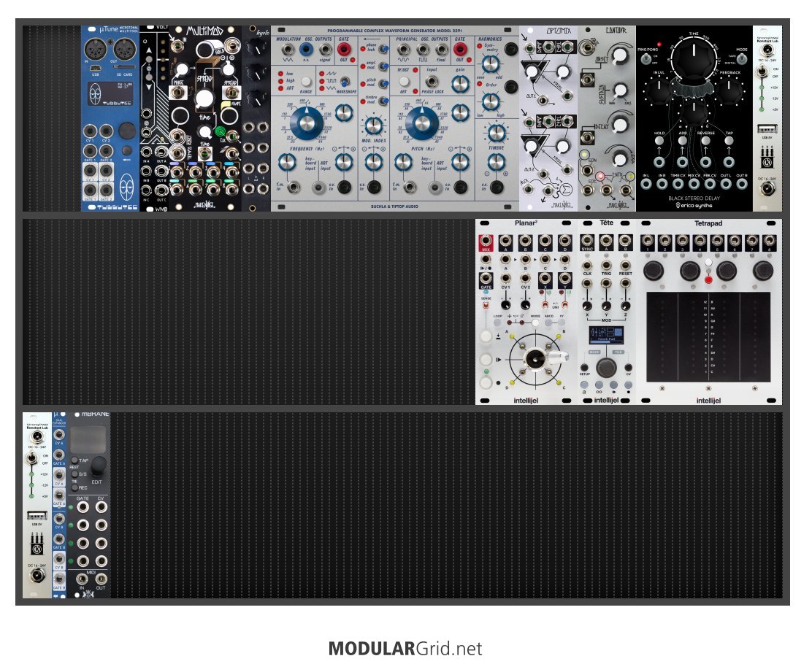
Task: Click the µTune OLED display screen
Action: [110, 94]
